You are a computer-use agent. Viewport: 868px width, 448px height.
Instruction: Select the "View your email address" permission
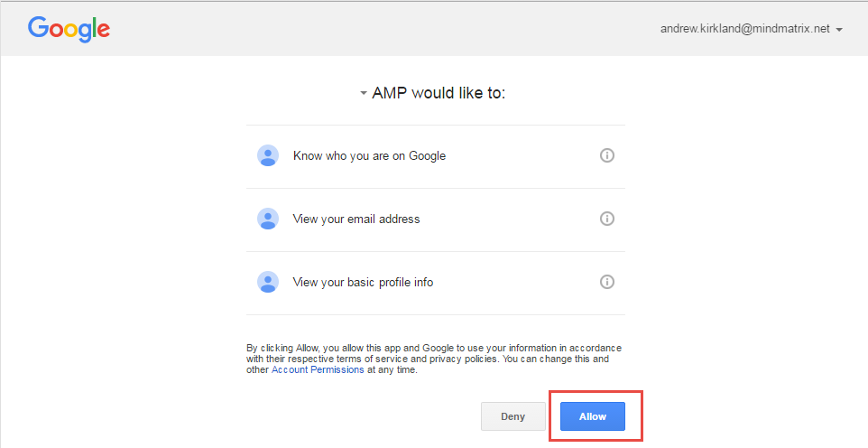(356, 219)
